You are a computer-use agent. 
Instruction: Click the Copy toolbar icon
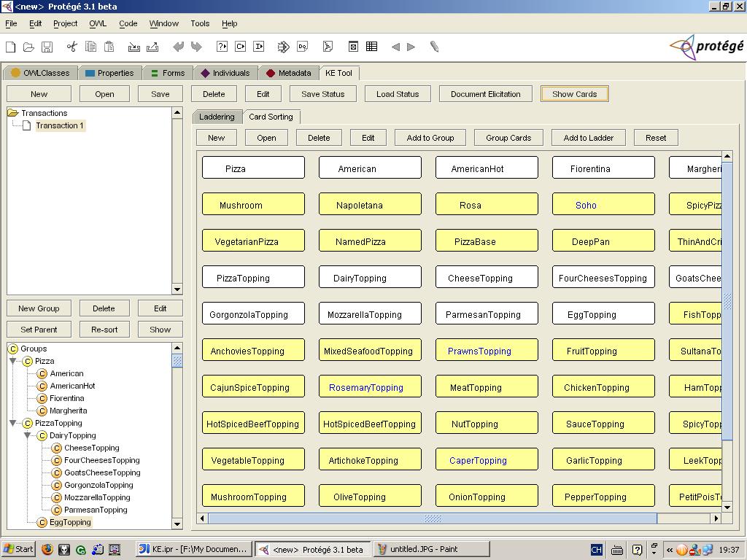point(90,47)
